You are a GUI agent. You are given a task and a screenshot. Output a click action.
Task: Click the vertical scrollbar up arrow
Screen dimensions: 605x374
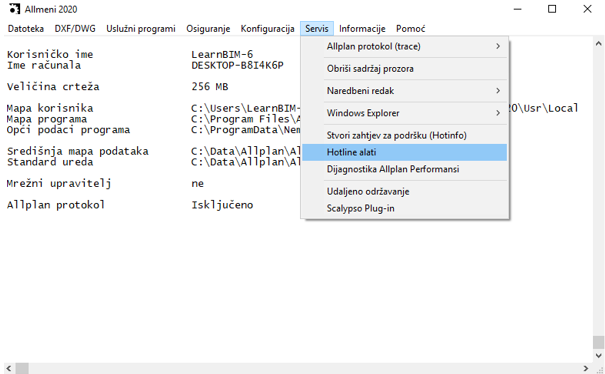coord(599,43)
